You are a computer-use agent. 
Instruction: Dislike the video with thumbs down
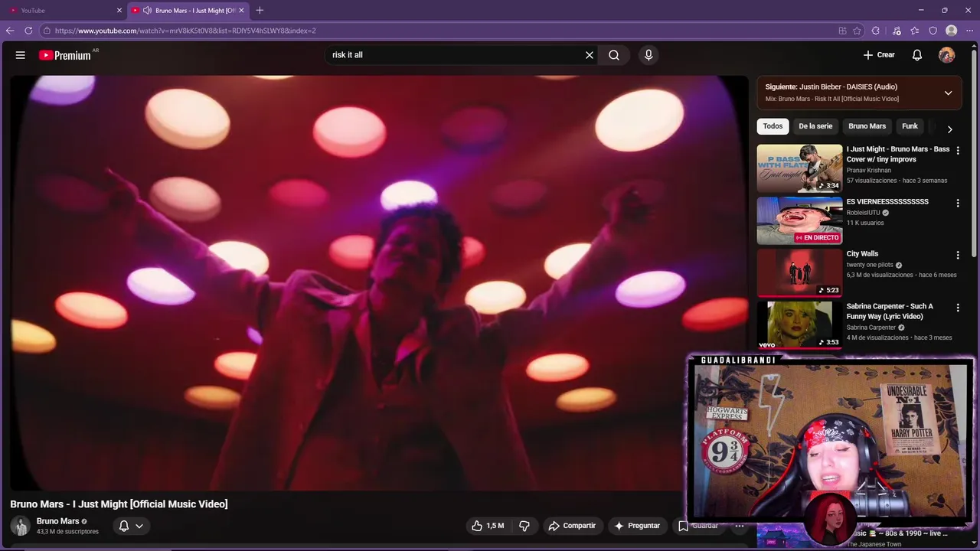tap(524, 526)
